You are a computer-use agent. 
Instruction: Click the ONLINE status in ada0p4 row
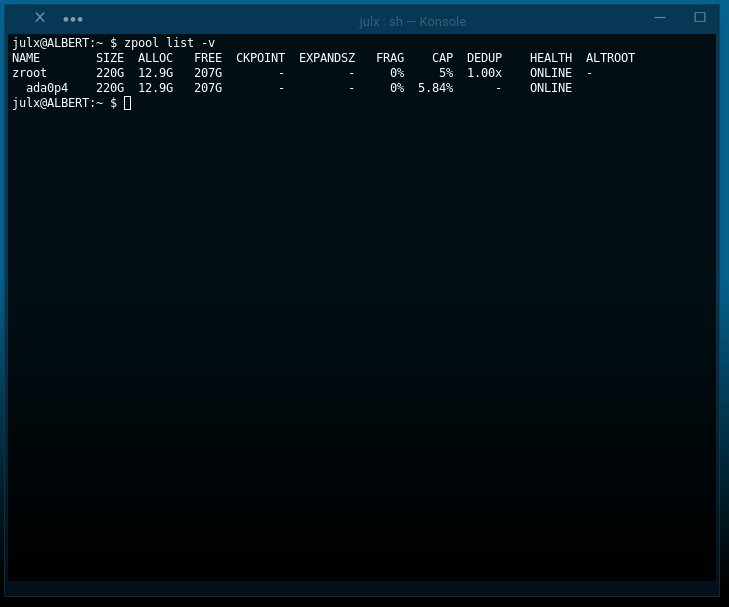551,88
